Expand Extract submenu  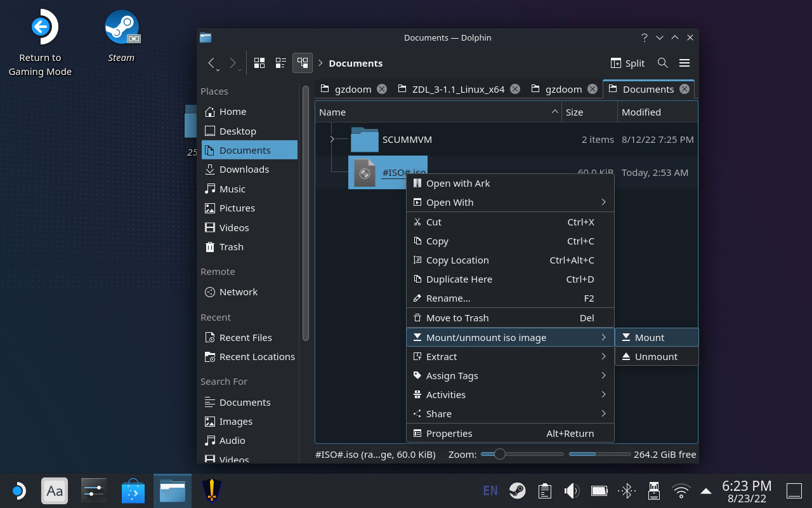[x=510, y=357]
